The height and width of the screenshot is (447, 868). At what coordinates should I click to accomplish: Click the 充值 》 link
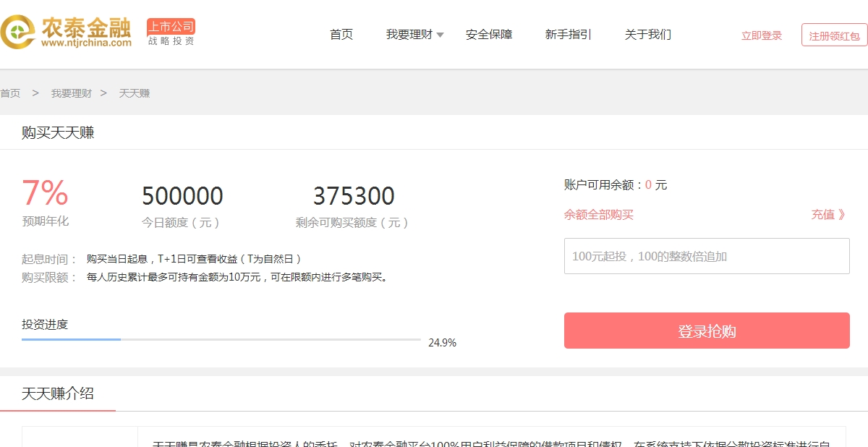click(x=828, y=215)
